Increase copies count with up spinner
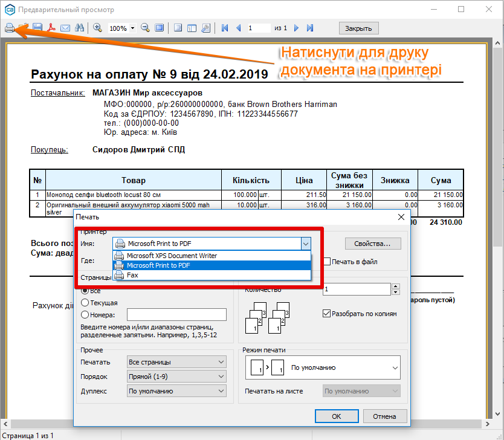504x440 pixels. click(x=396, y=286)
